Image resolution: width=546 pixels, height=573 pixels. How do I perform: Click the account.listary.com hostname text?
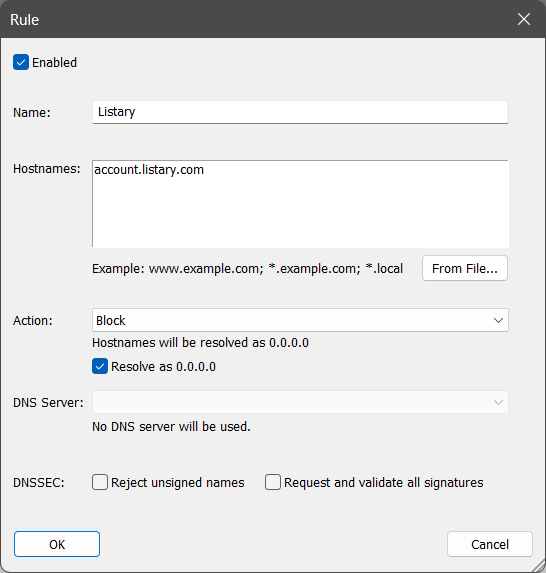coord(149,170)
